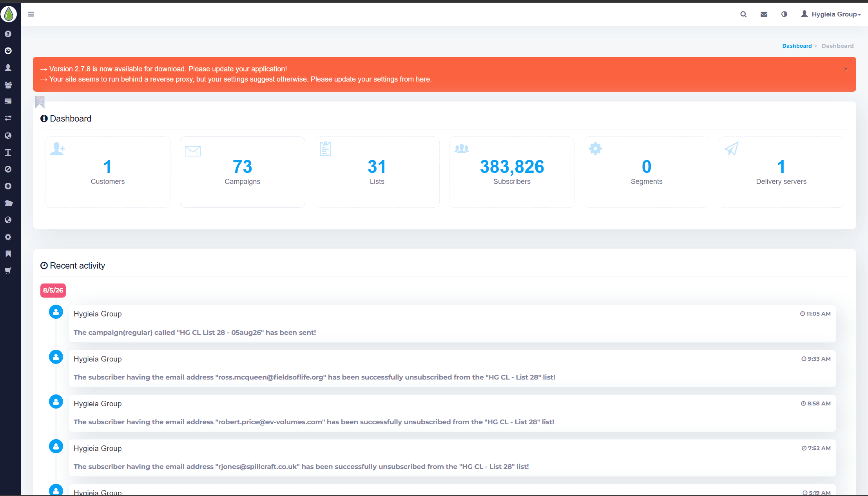
Task: Click the bookmark ribbon above Dashboard panel
Action: click(x=40, y=102)
